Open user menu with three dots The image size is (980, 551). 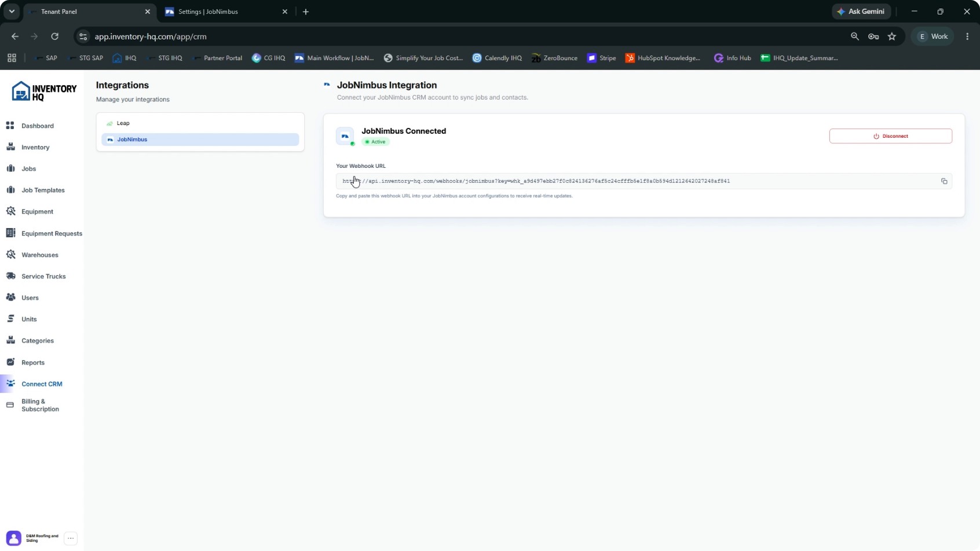point(71,538)
